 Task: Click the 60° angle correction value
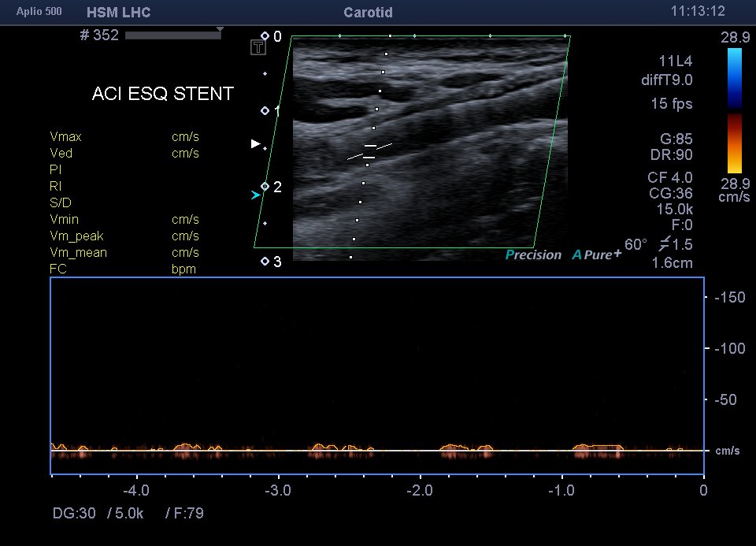click(636, 244)
